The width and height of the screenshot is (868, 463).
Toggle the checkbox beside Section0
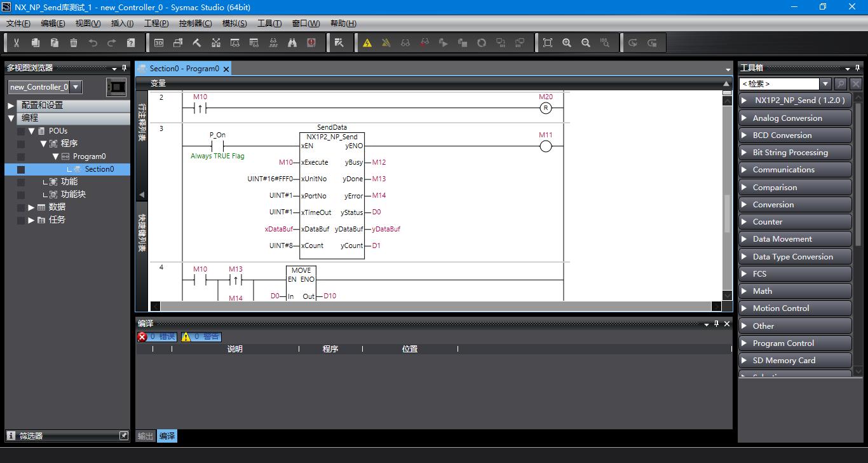(x=21, y=169)
